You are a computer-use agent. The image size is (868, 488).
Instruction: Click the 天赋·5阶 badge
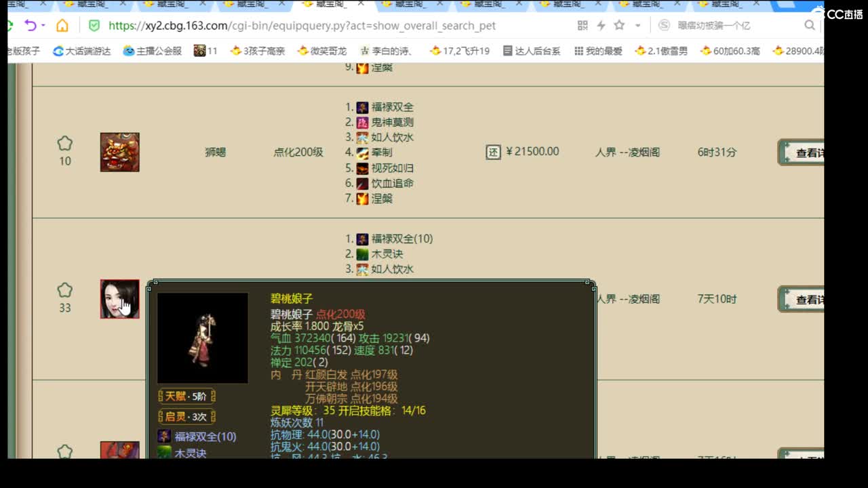tap(186, 396)
